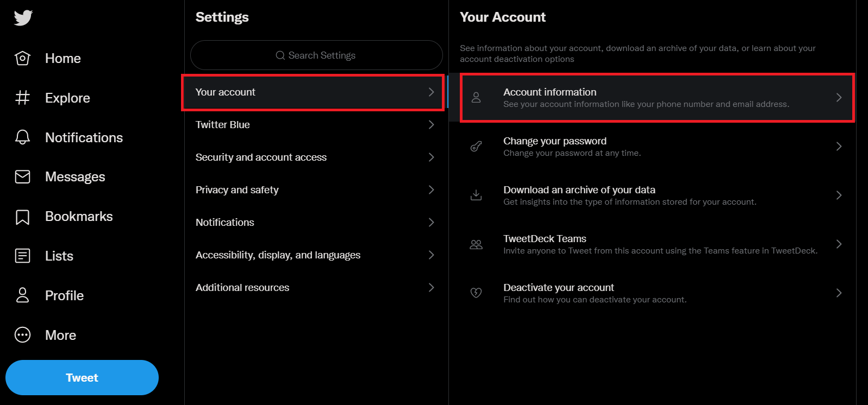The width and height of the screenshot is (868, 405).
Task: Click the Messages envelope icon
Action: (22, 177)
